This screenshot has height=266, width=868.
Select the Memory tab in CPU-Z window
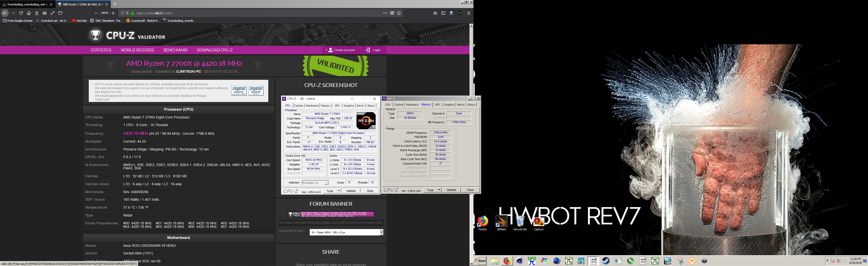point(426,105)
